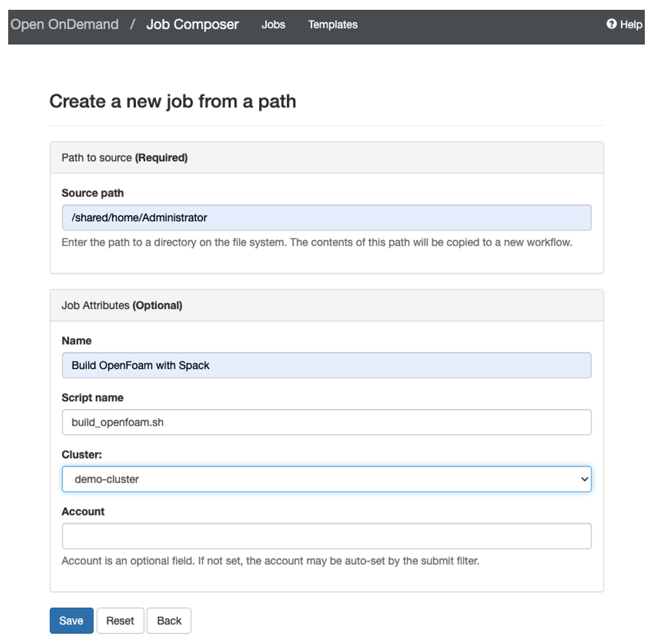Switch to the Jobs section
653x644 pixels.
274,24
